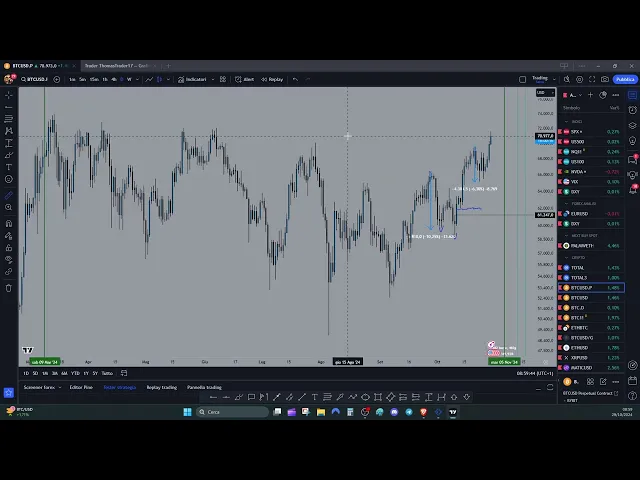Select NVDA in the watchlist

pos(591,172)
